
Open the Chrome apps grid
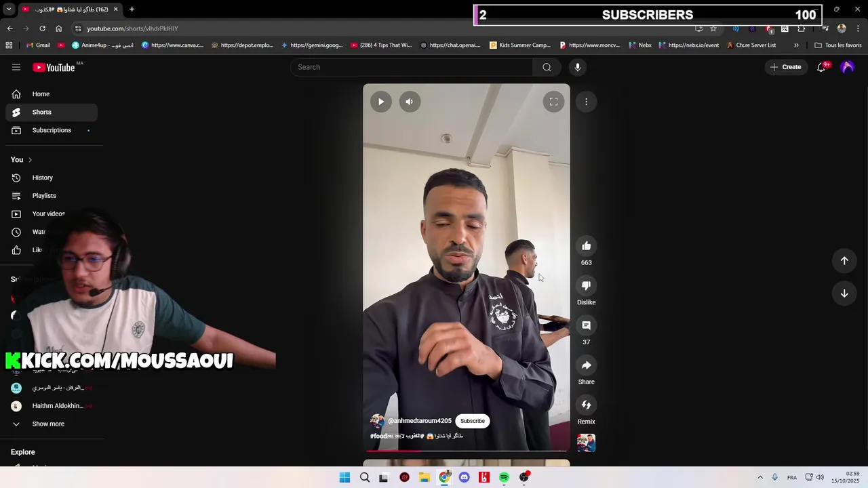(9, 45)
